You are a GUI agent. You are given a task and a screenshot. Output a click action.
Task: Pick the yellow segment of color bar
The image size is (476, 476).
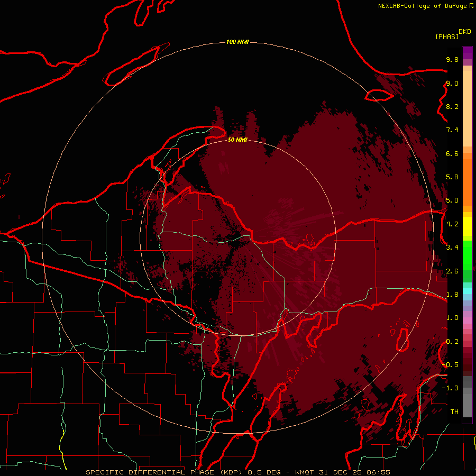(467, 226)
